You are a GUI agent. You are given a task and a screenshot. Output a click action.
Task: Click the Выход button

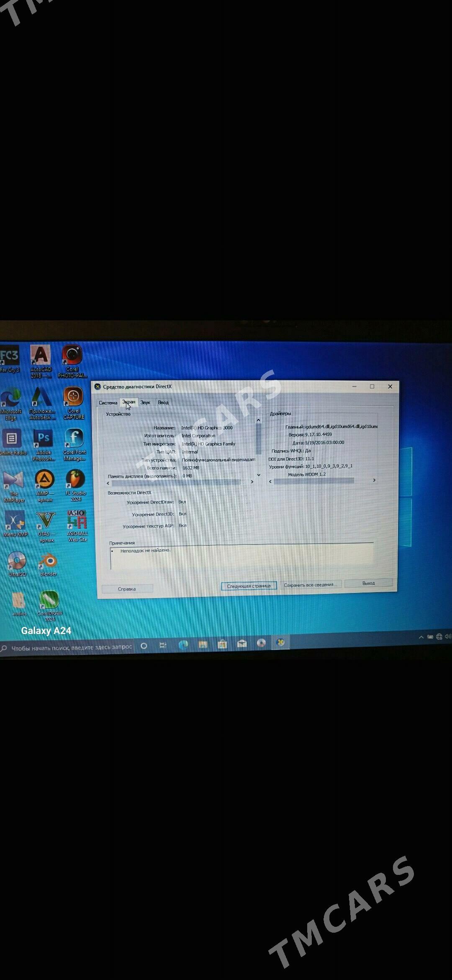[369, 583]
